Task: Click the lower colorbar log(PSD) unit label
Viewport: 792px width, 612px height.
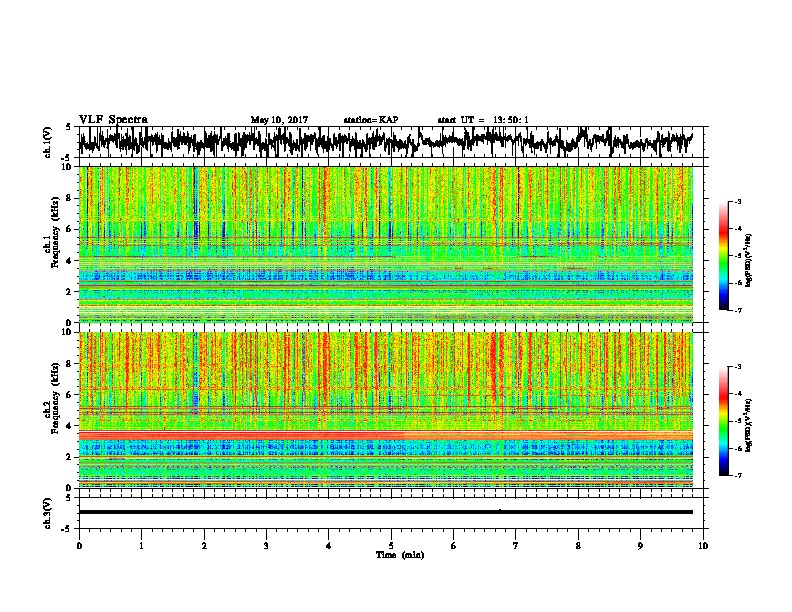Action: [x=749, y=425]
